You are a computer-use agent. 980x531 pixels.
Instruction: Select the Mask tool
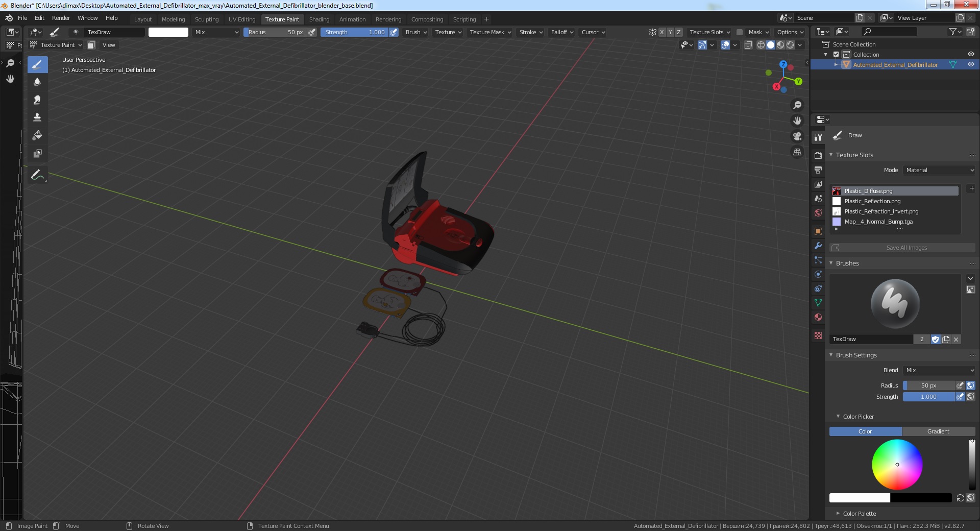pyautogui.click(x=37, y=153)
